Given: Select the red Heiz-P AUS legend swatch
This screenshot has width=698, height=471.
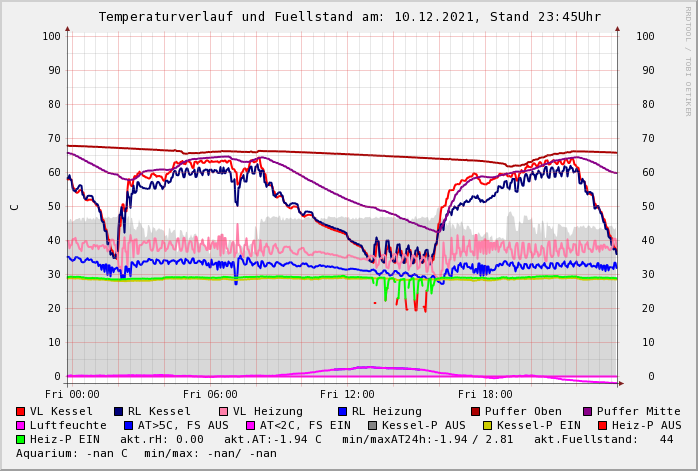Looking at the screenshot, I should click(x=602, y=425).
